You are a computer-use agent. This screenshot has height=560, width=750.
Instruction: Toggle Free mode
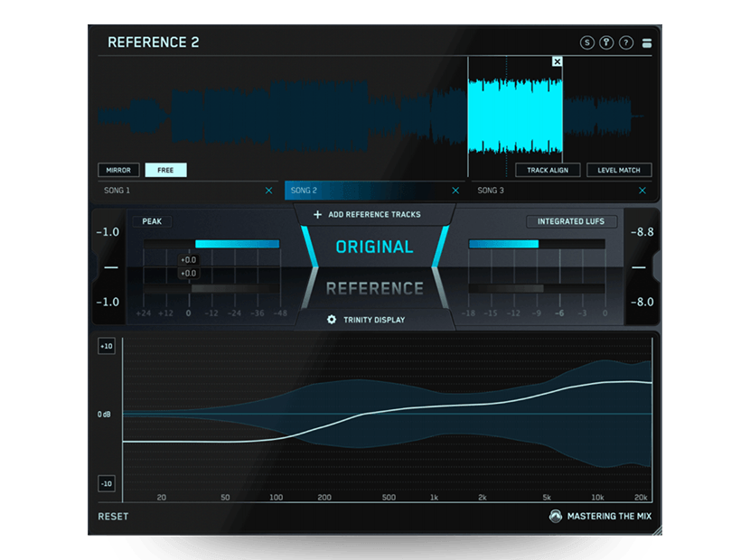pos(165,170)
